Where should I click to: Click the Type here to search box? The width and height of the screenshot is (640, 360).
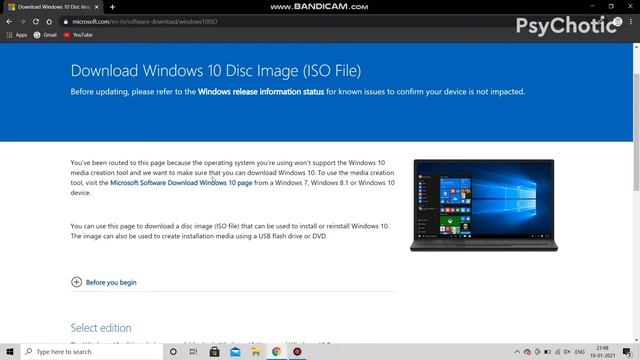point(92,351)
